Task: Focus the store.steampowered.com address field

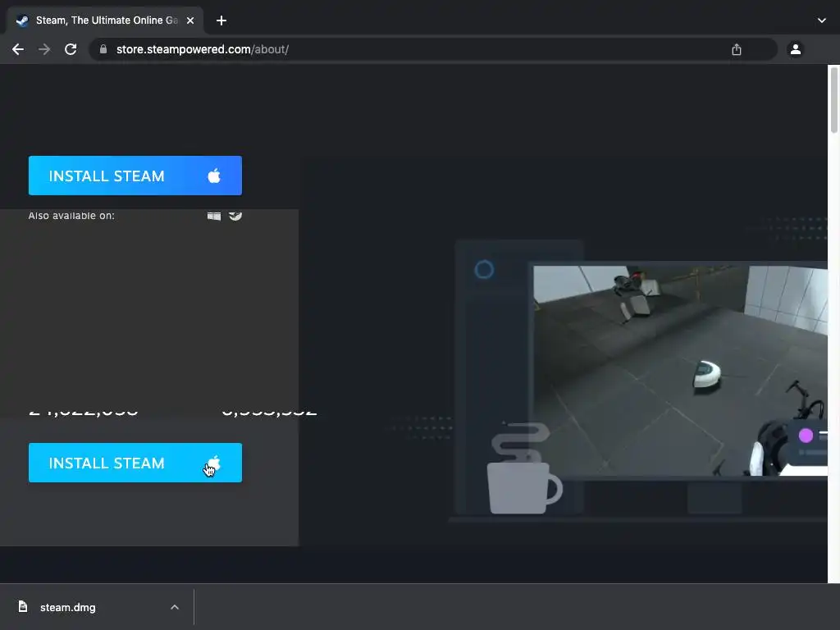Action: click(x=433, y=49)
